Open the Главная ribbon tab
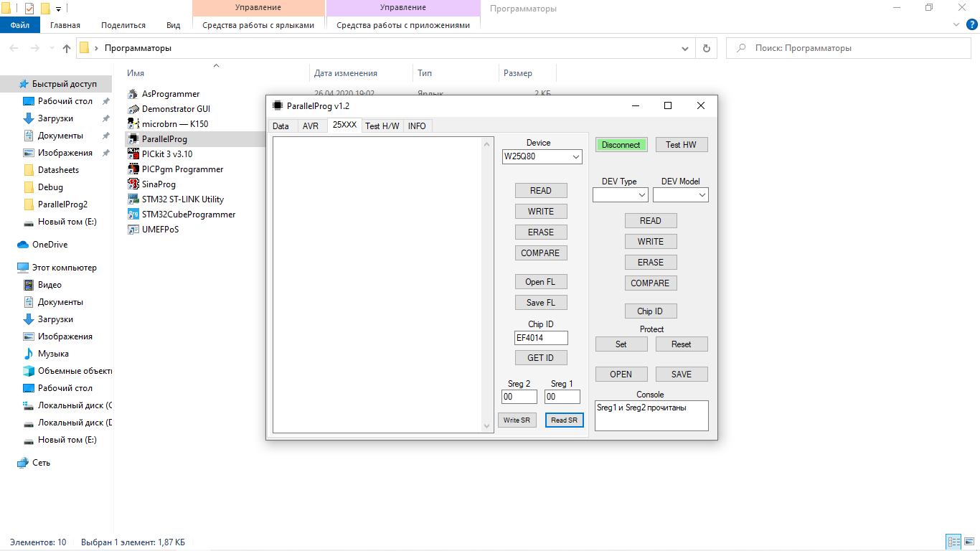 [65, 25]
